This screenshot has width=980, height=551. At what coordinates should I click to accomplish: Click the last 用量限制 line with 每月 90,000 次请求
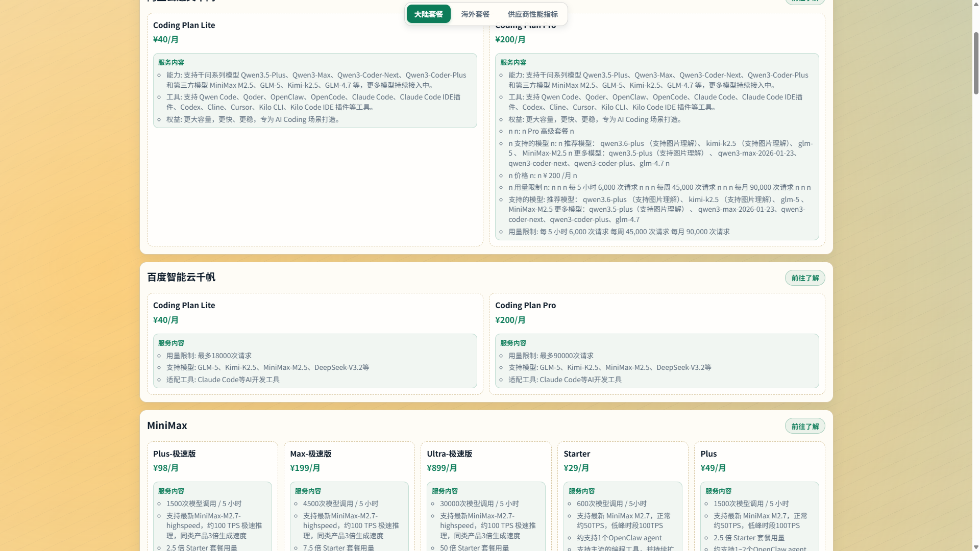(619, 232)
